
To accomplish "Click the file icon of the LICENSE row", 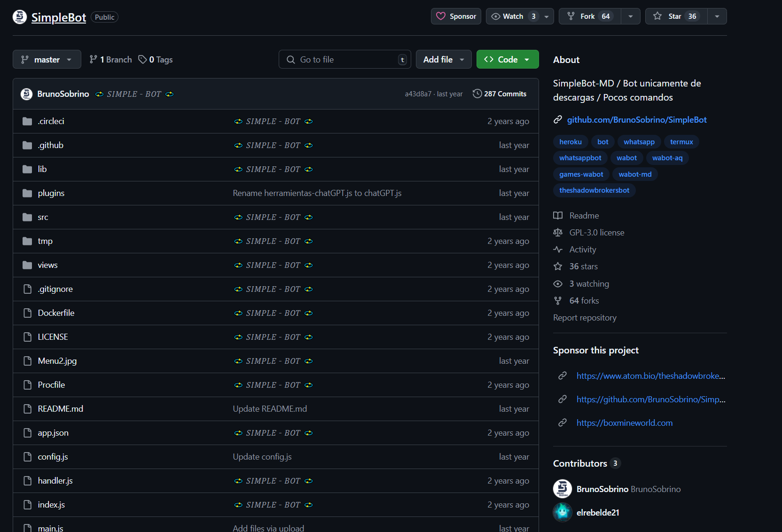I will pos(27,337).
